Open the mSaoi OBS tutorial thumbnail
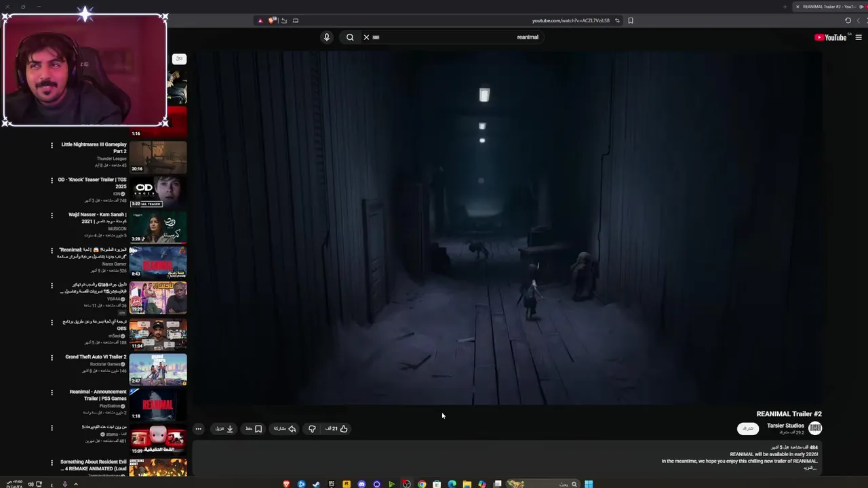Viewport: 868px width, 488px height. [158, 333]
